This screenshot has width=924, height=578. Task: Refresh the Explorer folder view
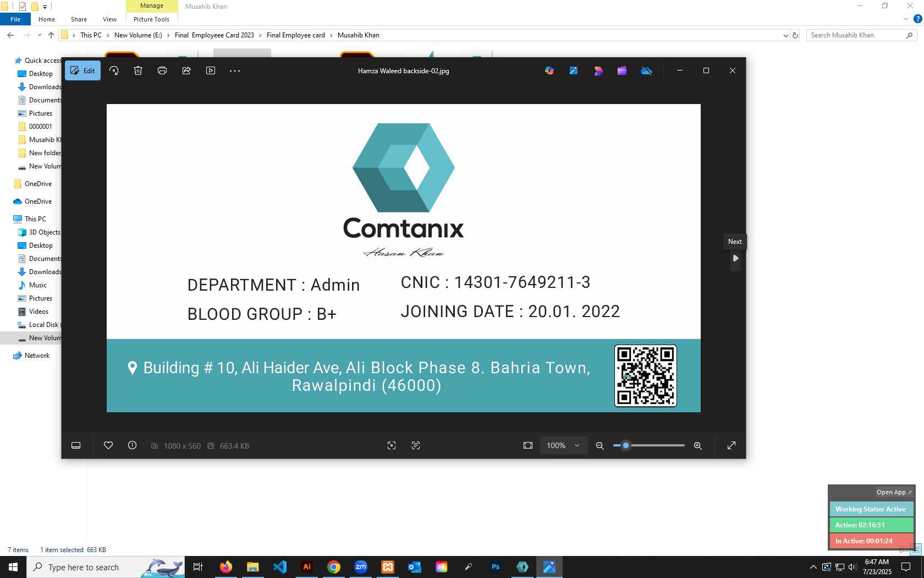795,35
